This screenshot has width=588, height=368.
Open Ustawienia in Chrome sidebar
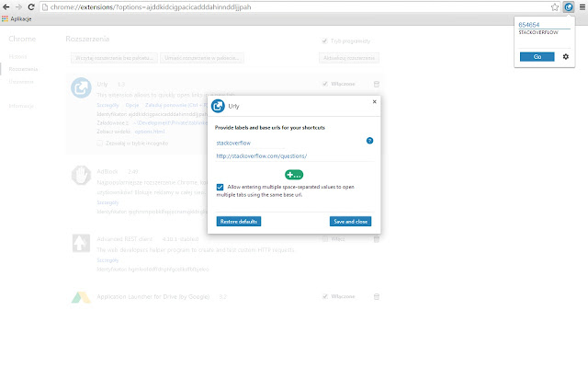21,82
